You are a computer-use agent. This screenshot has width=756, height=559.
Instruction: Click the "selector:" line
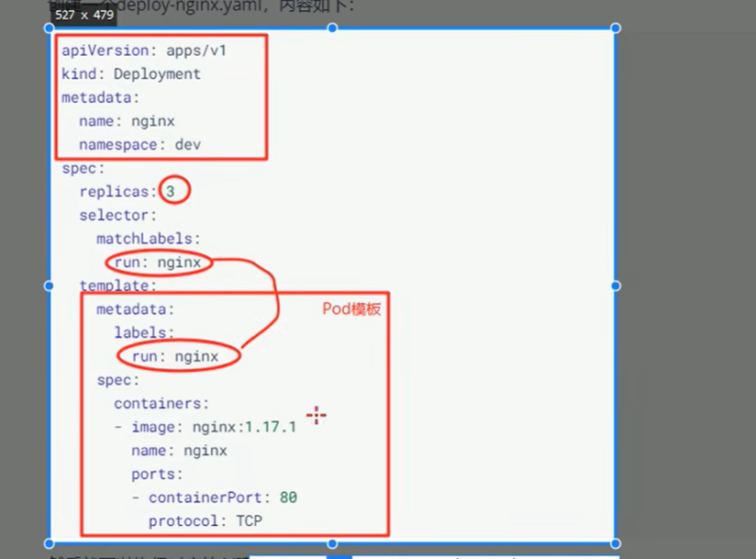click(118, 216)
